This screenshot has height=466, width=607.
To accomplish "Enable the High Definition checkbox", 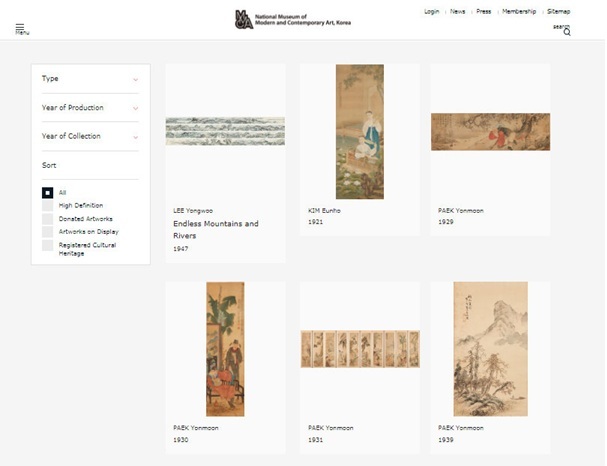I will pos(48,206).
